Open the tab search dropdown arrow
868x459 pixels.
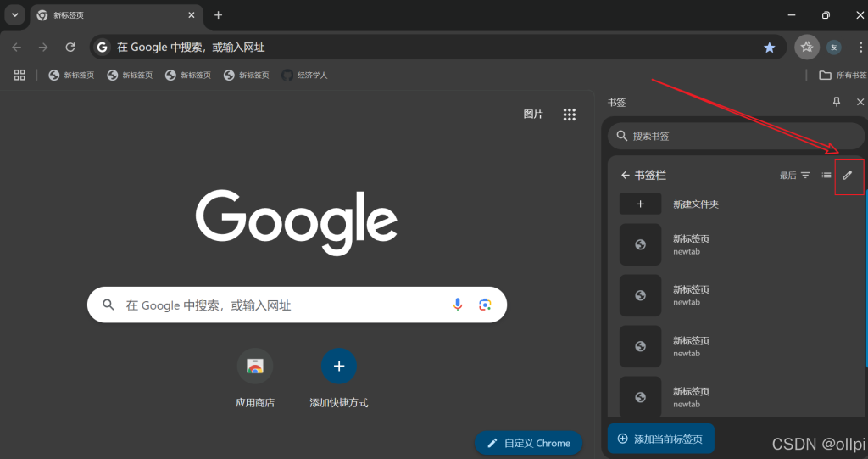[15, 15]
